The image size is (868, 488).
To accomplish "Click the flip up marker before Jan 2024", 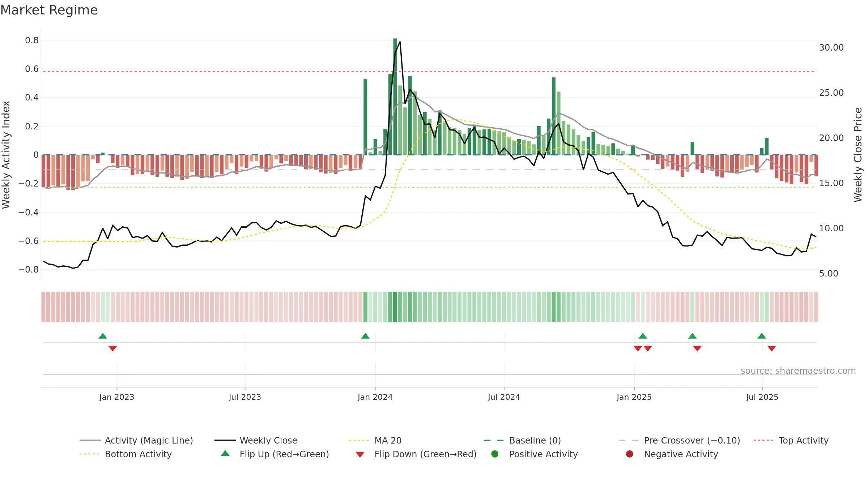I will (x=365, y=336).
